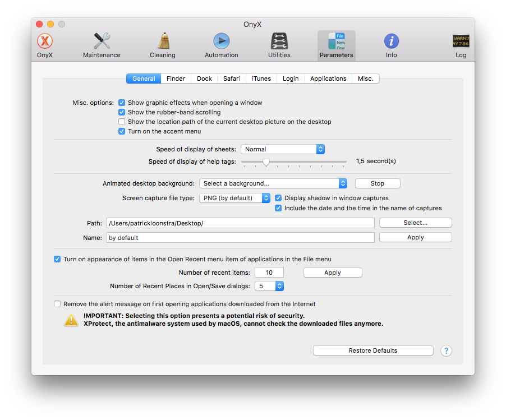Click in the Name text field
Screen dimensions: 506x420
[x=241, y=238]
